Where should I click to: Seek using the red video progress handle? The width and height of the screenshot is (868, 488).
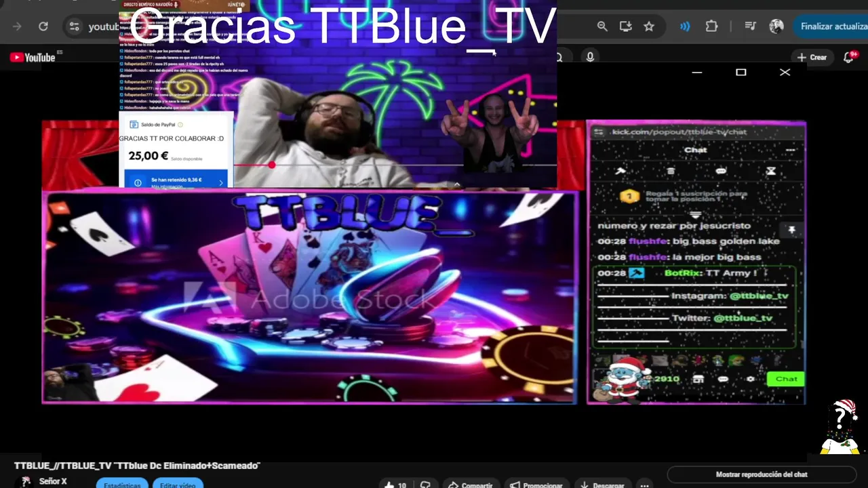point(271,165)
